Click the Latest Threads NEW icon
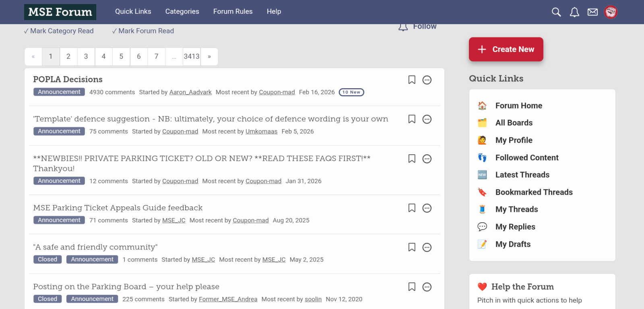 [482, 175]
